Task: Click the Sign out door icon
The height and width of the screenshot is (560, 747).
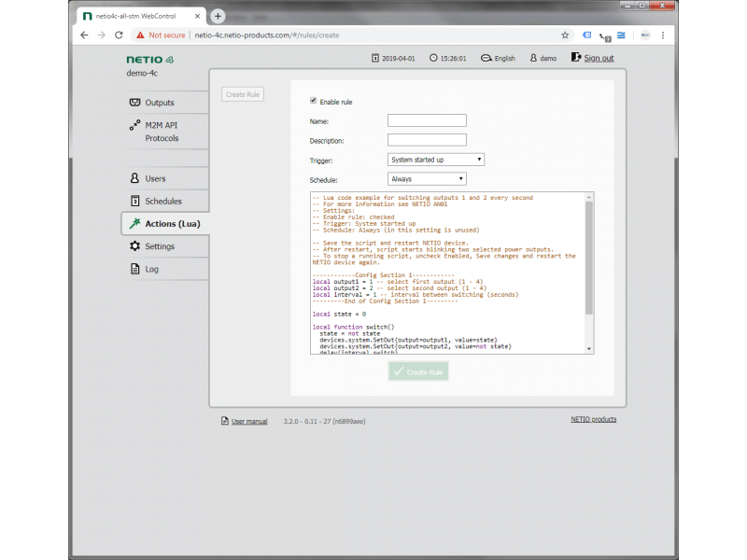Action: [x=575, y=57]
